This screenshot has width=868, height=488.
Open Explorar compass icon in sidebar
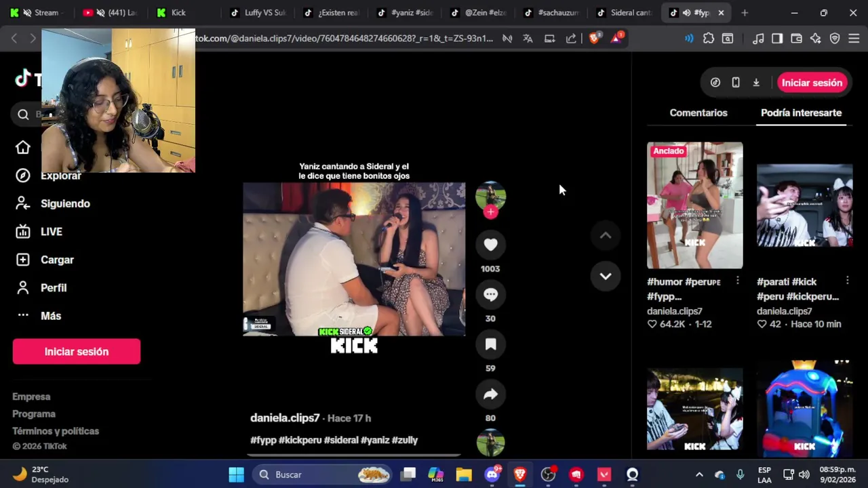[x=23, y=176]
